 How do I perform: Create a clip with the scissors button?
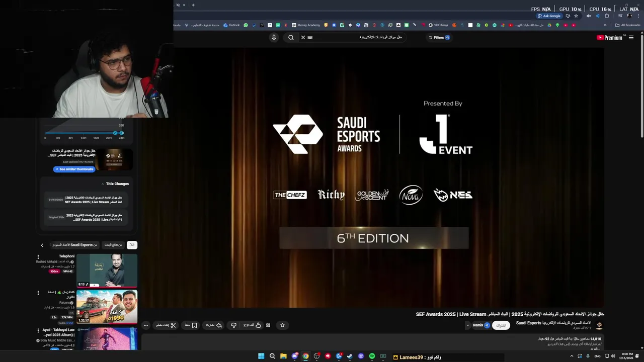[166, 325]
